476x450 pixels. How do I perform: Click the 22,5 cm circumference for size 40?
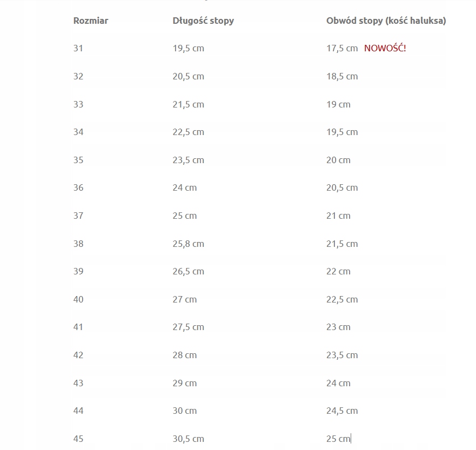[x=341, y=299]
